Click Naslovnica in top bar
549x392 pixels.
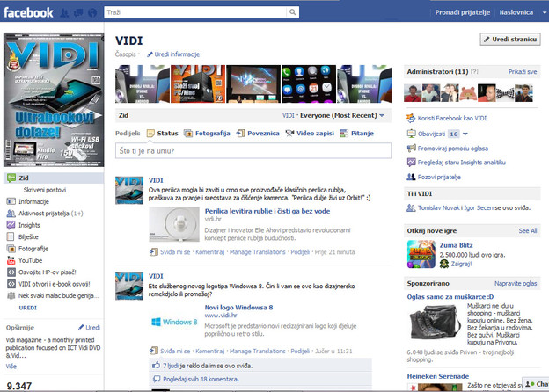tap(516, 12)
